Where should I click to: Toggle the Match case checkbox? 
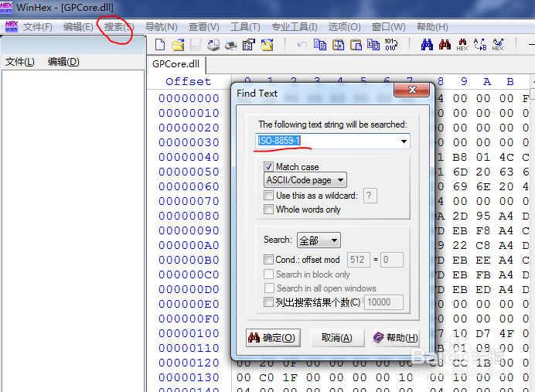click(268, 166)
